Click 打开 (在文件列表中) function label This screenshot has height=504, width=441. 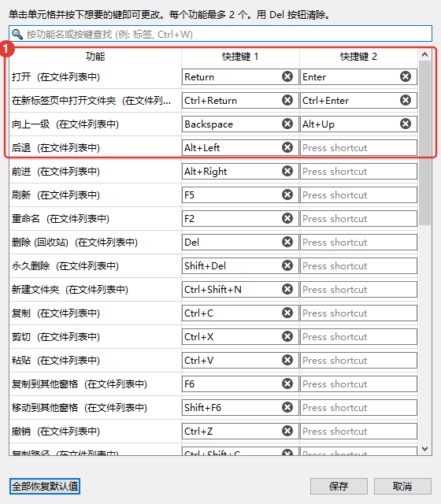pyautogui.click(x=56, y=77)
